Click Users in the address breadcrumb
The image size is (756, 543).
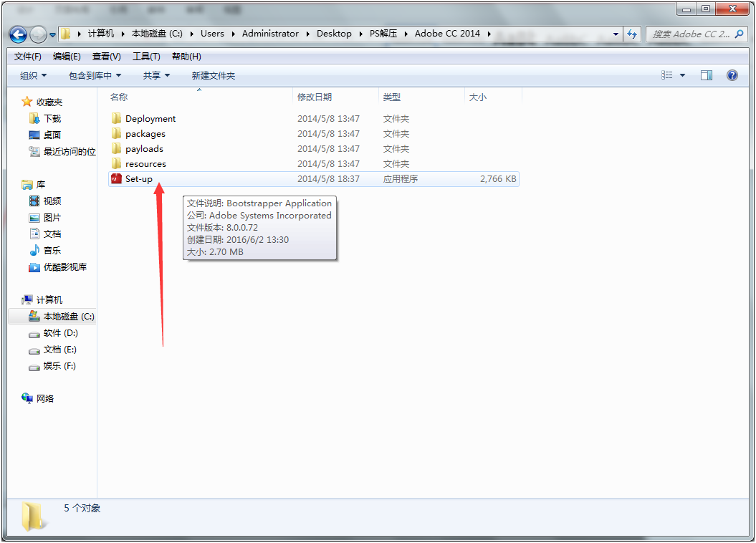click(x=212, y=33)
